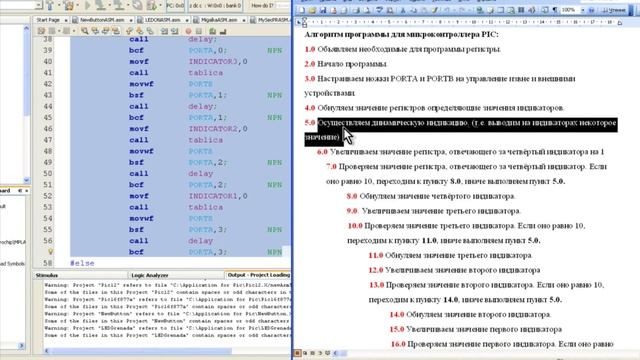Click the Print icon in Word toolbar

(x=357, y=10)
